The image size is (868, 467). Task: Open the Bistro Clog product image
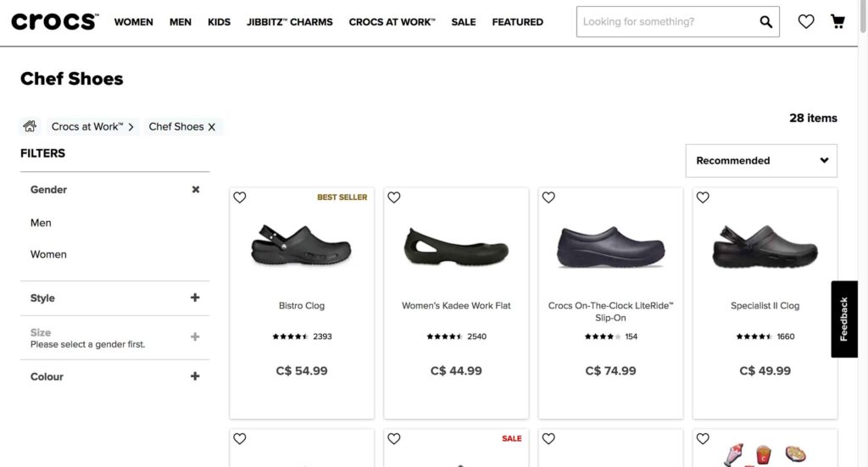pyautogui.click(x=301, y=245)
